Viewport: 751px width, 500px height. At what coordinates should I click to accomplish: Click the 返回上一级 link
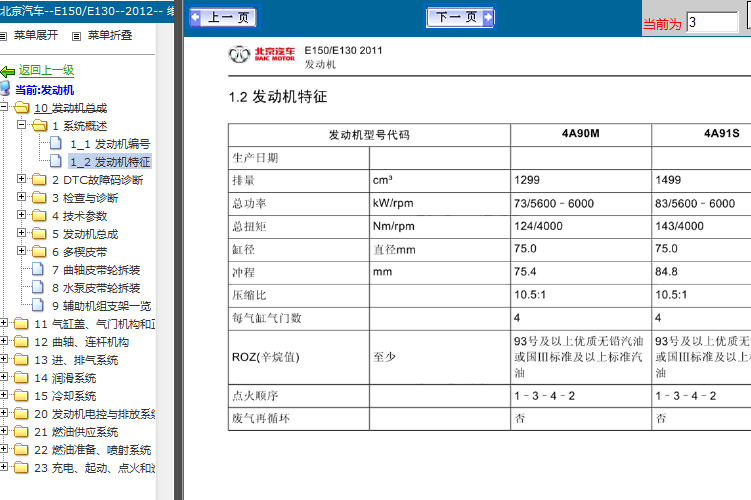coord(46,70)
